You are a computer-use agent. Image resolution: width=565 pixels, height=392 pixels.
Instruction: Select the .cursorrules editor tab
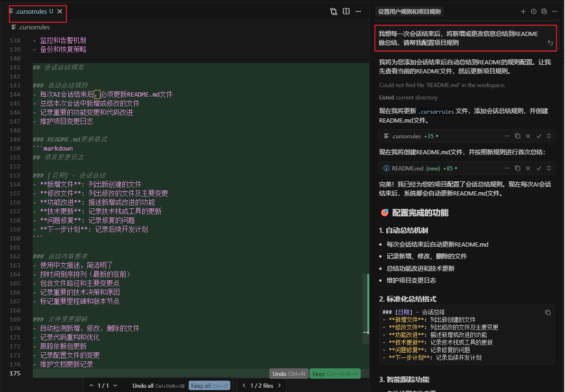35,11
